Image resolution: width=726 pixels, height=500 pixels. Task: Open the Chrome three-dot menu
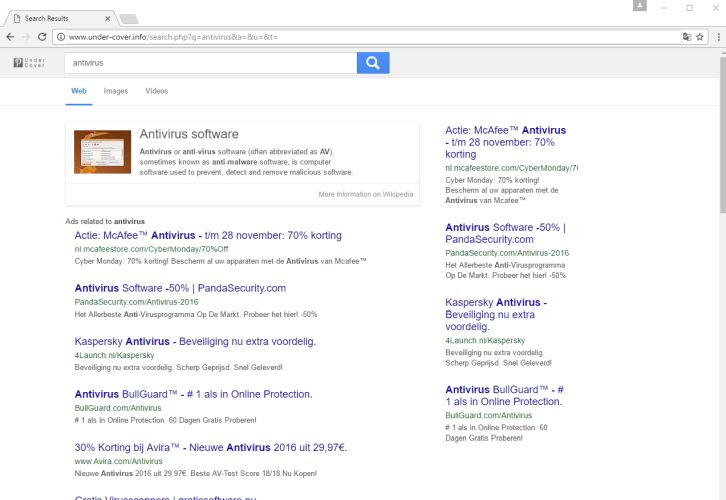point(718,37)
